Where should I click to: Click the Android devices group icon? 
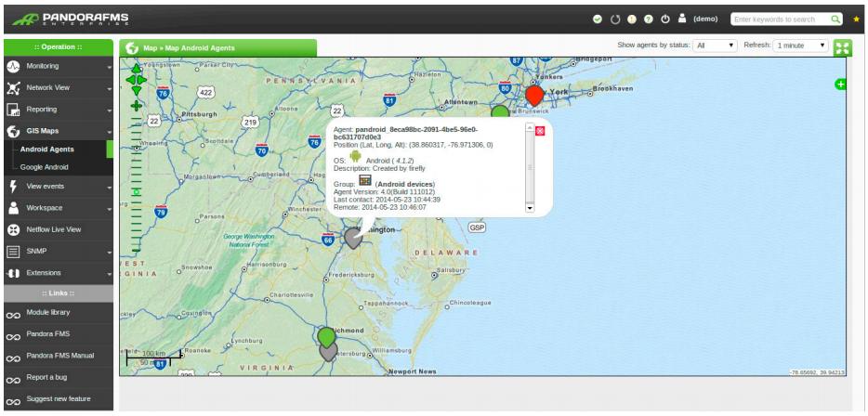pos(365,180)
